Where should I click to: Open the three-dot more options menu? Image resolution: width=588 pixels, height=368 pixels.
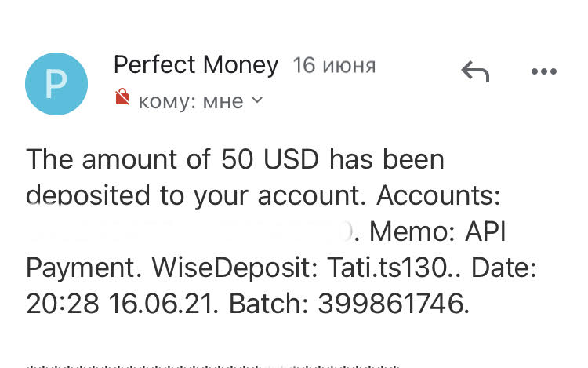543,72
